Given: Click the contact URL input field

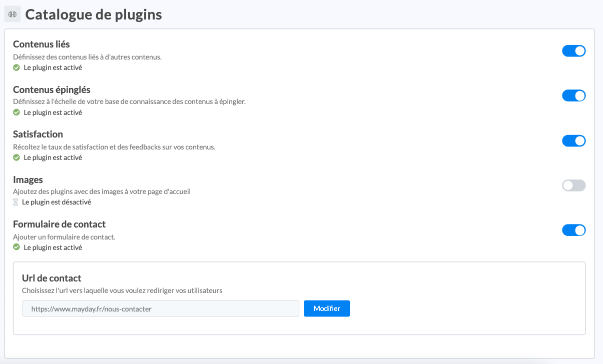Looking at the screenshot, I should click(160, 309).
